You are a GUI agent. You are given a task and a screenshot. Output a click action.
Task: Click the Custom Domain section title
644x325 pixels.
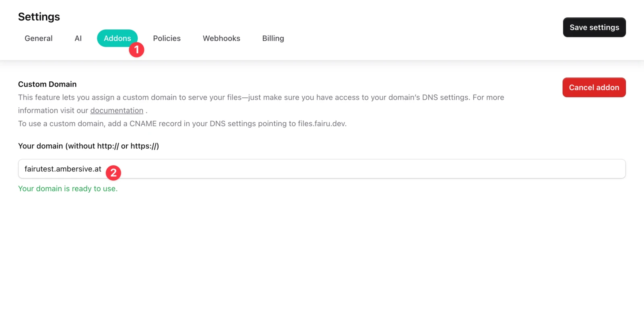47,84
